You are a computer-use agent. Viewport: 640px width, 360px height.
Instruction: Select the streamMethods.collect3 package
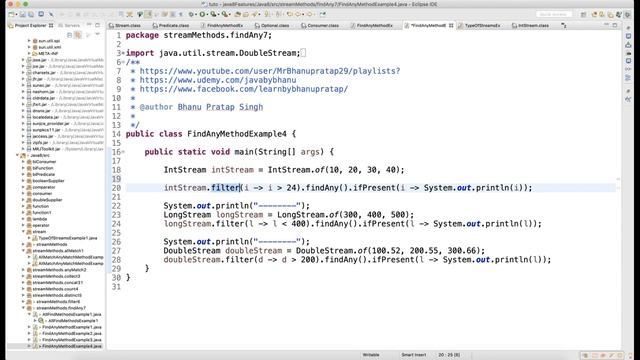(56, 276)
